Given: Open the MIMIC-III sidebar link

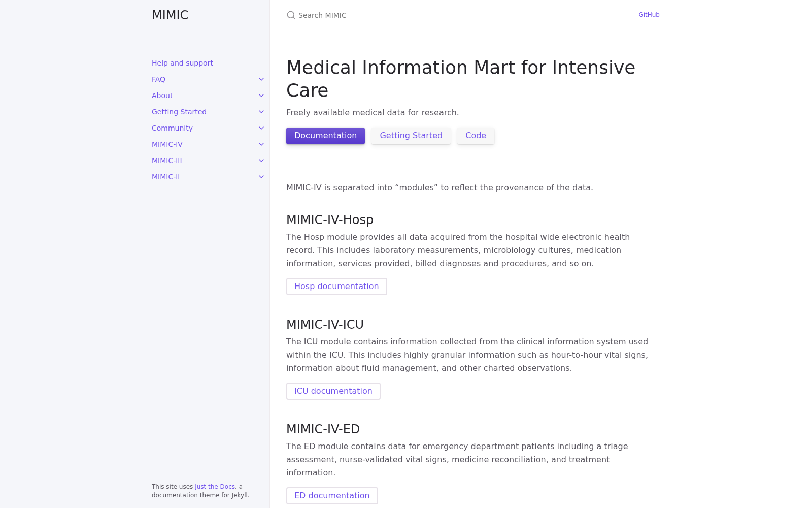Looking at the screenshot, I should [x=166, y=161].
